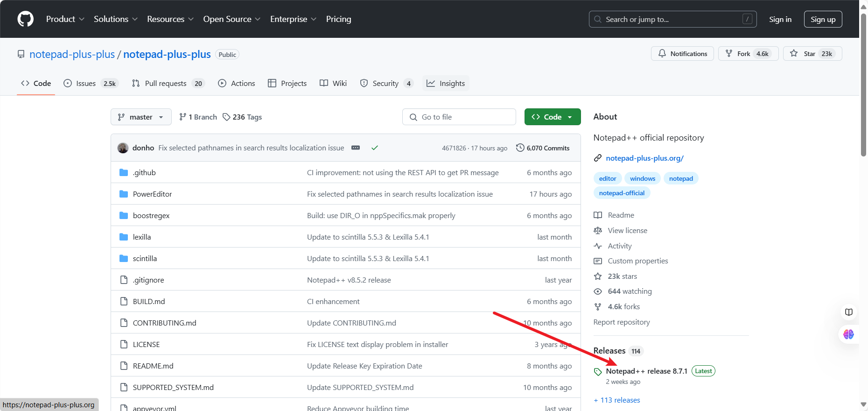Click the editor topic tag

607,178
